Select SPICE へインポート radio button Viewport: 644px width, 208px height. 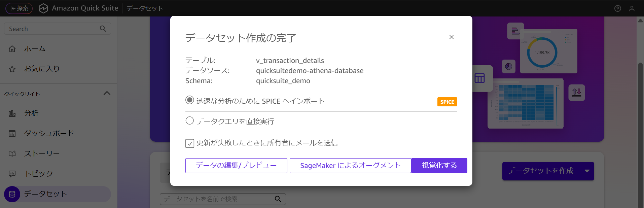coord(190,100)
